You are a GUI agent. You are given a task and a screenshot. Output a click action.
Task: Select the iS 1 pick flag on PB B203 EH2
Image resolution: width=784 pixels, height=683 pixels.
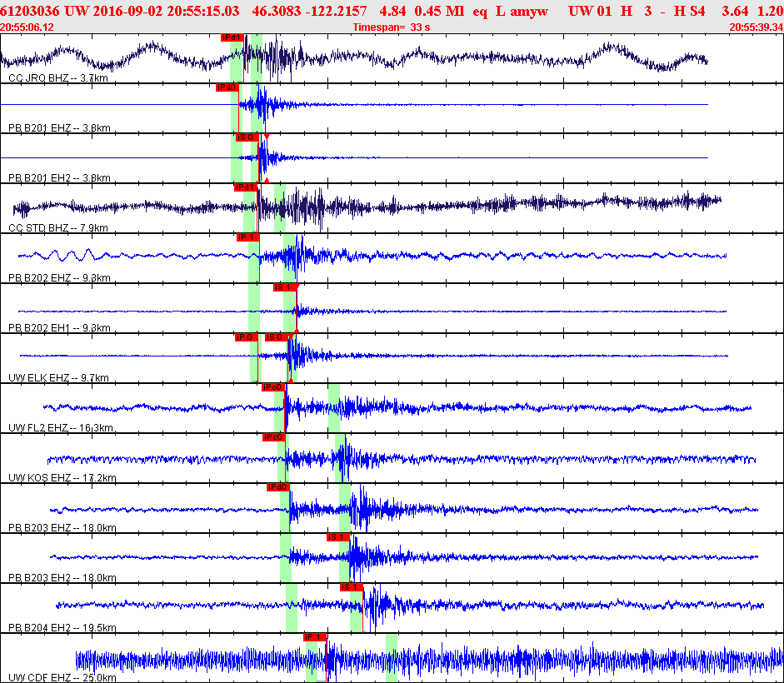(x=338, y=537)
